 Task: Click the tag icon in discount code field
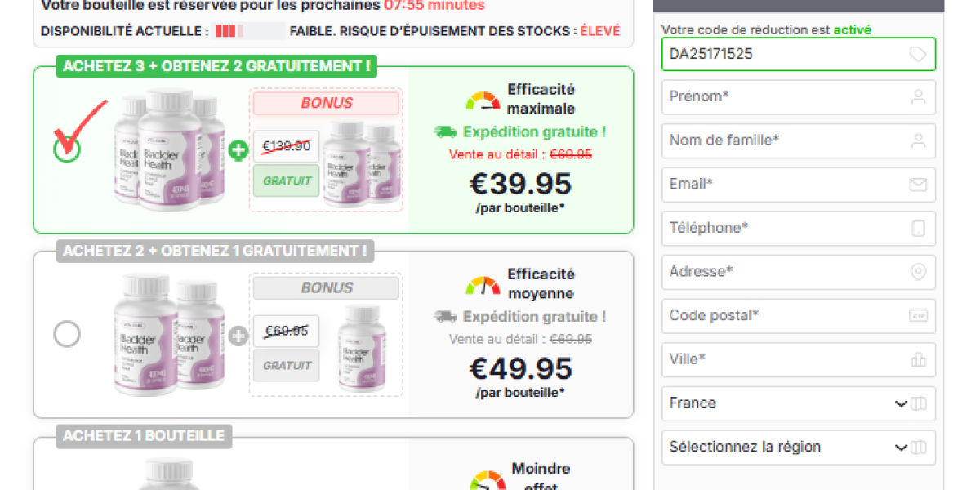[x=918, y=54]
